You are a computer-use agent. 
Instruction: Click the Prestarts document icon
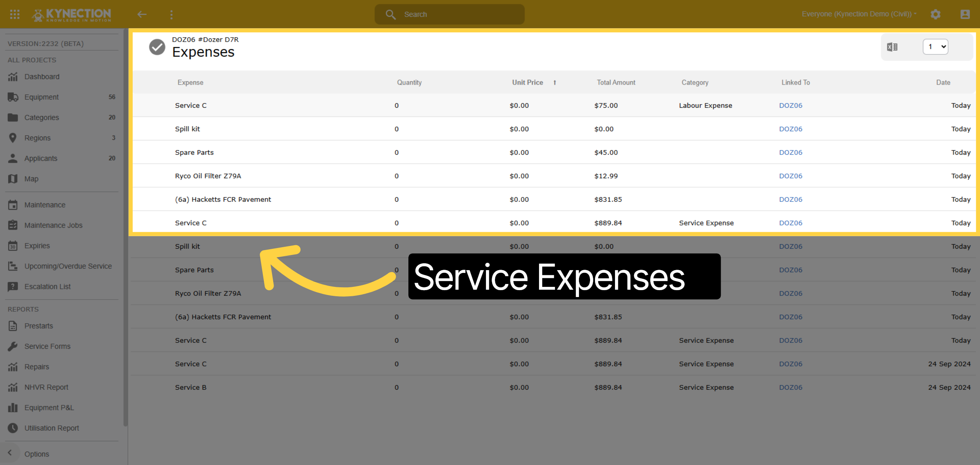(x=13, y=326)
